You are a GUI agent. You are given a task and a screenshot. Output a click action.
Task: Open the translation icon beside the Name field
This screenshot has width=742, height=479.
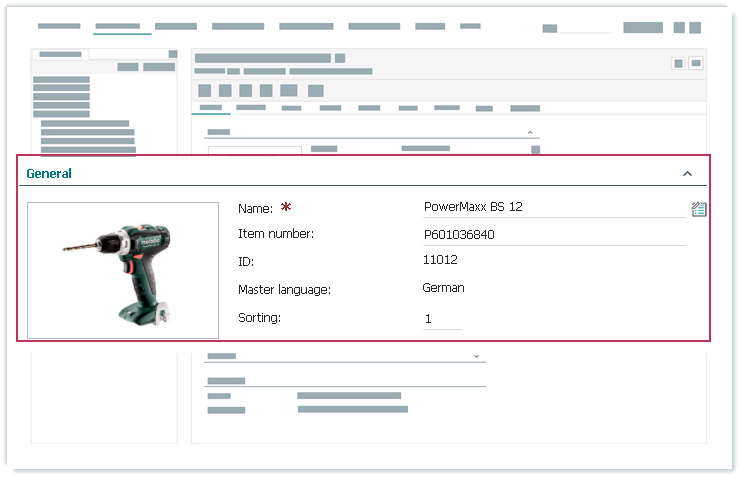pyautogui.click(x=698, y=209)
